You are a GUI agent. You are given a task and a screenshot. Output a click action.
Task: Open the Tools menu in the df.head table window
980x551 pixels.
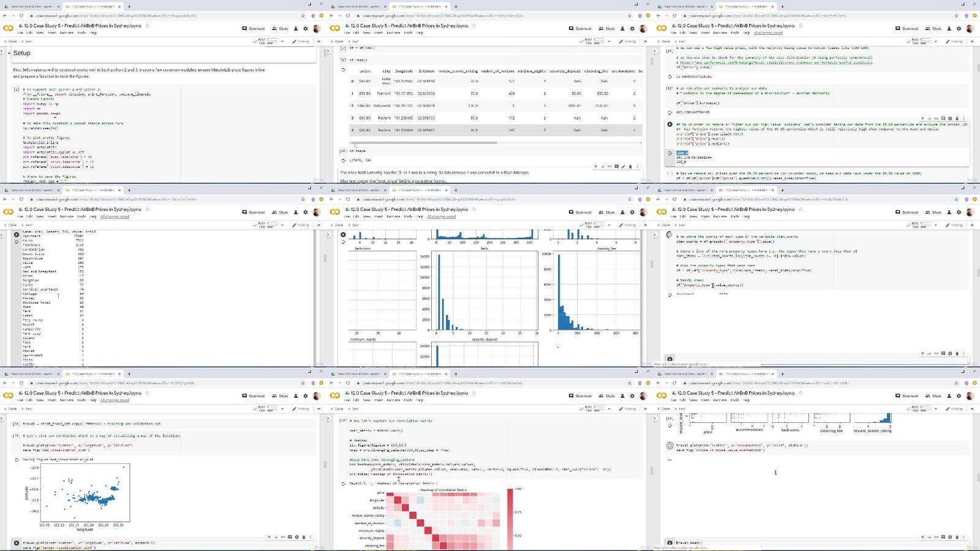point(408,33)
